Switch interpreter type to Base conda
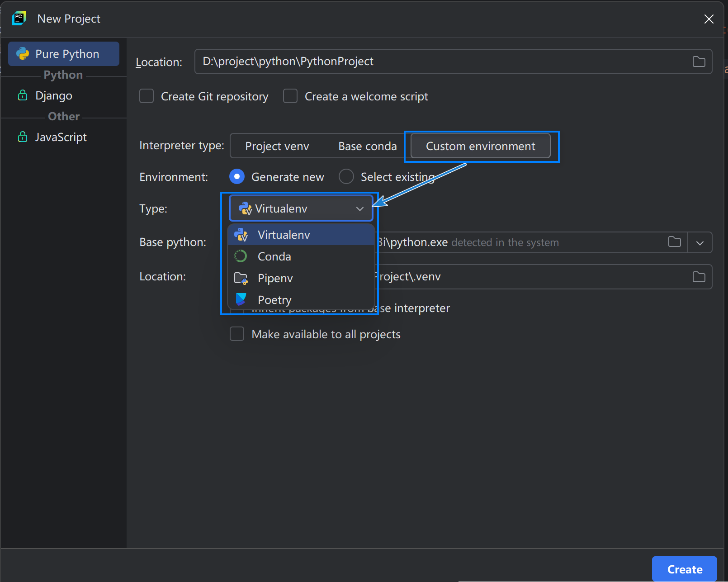The width and height of the screenshot is (728, 582). tap(367, 146)
